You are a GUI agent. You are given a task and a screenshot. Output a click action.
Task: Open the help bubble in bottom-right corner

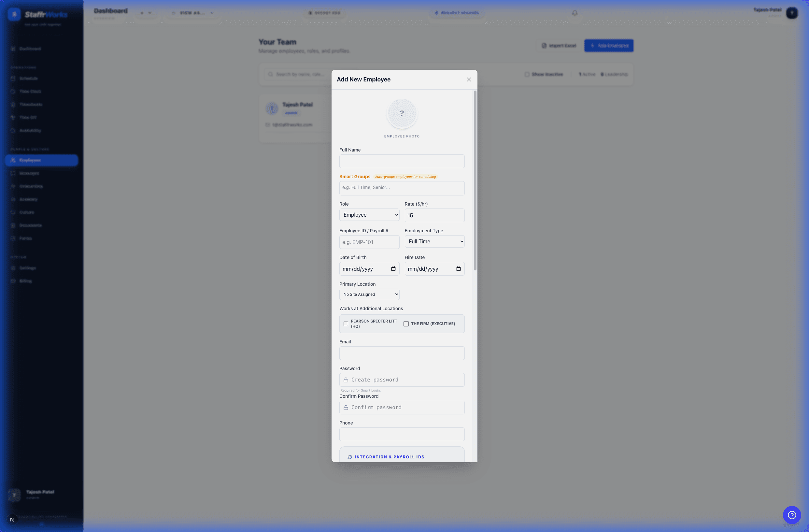coord(792,515)
